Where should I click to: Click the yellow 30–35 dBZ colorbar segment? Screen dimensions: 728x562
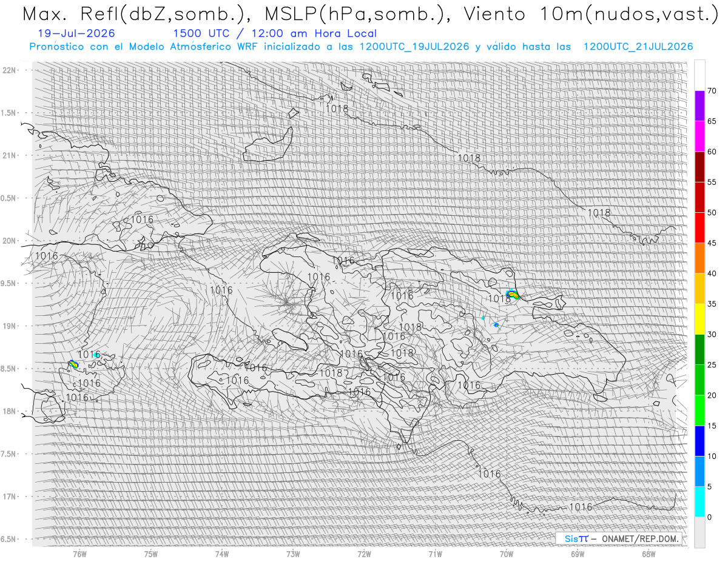coord(699,319)
